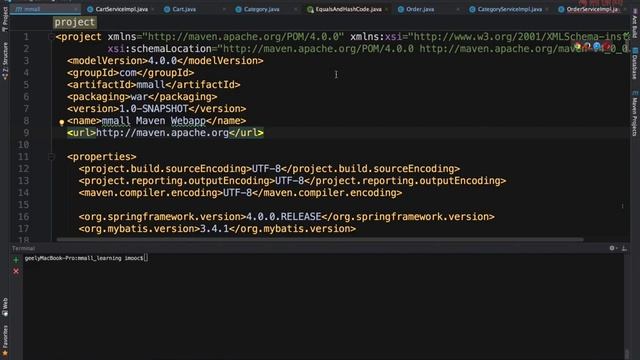Open Terminal panel settings gear
Image resolution: width=640 pixels, height=360 pixels.
point(612,248)
